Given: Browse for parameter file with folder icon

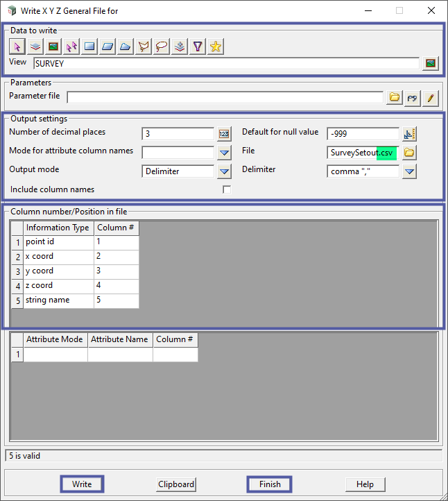Looking at the screenshot, I should [395, 98].
